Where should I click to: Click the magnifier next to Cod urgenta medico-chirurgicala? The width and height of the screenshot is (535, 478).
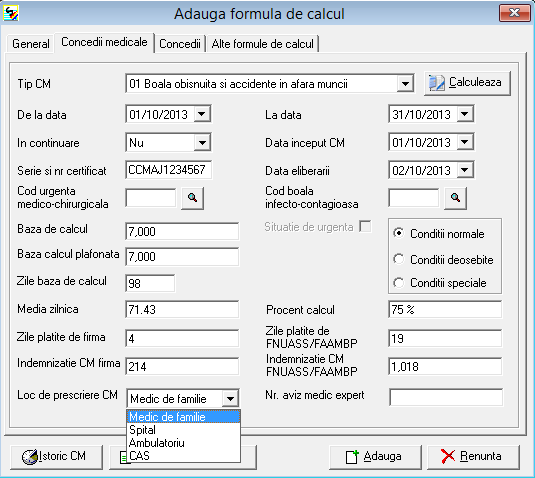click(x=192, y=198)
